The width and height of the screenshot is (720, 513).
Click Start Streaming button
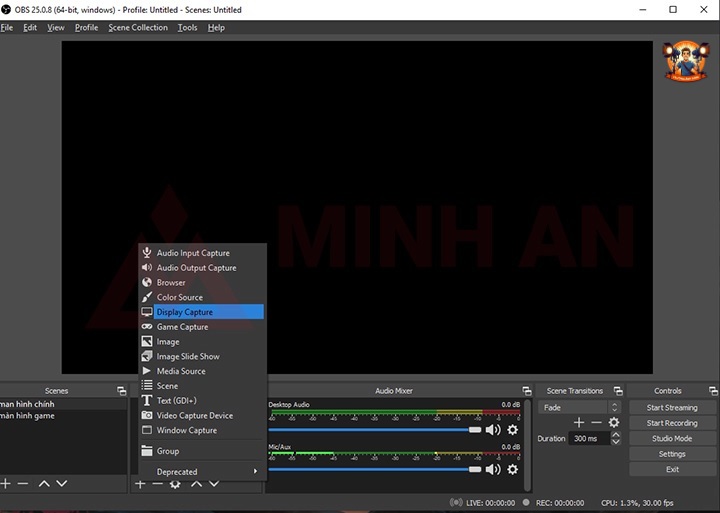[672, 407]
